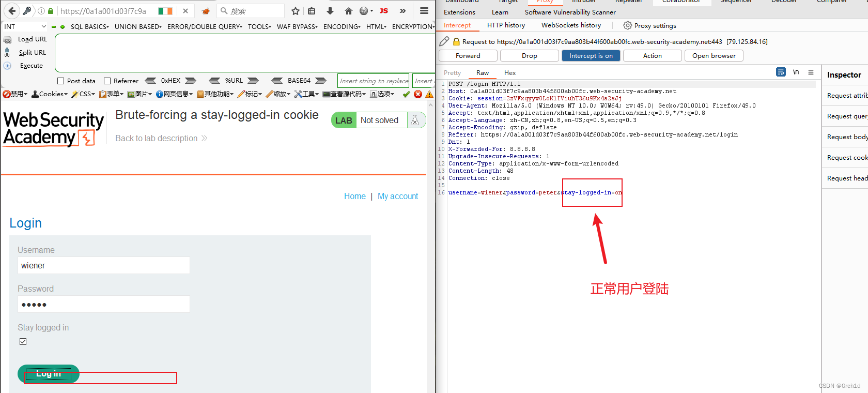The height and width of the screenshot is (393, 868).
Task: Open the Firefox hamburger menu
Action: 424,11
